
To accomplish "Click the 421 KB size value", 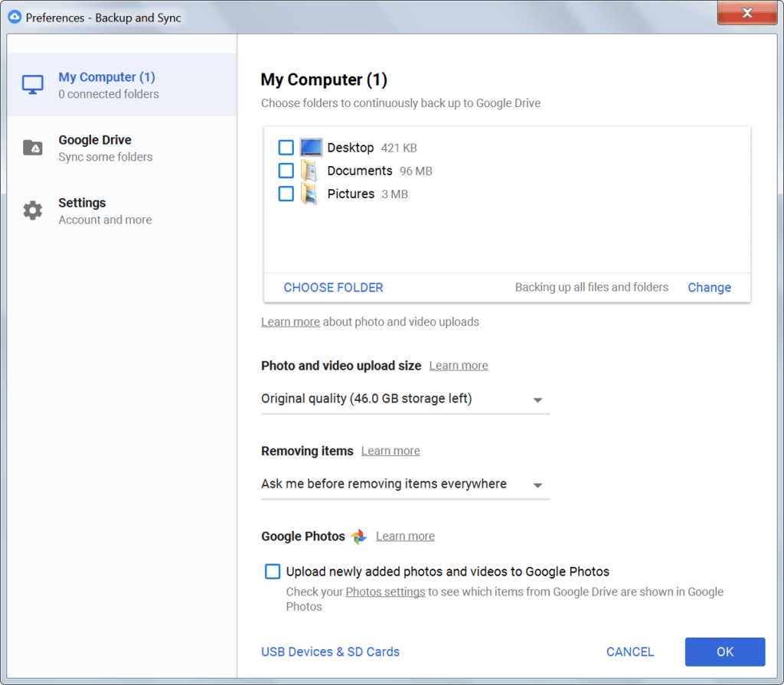I will [x=399, y=148].
